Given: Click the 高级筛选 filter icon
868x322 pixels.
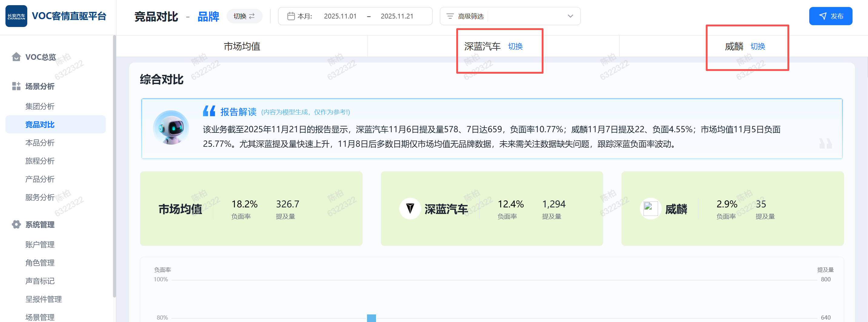Looking at the screenshot, I should (450, 16).
